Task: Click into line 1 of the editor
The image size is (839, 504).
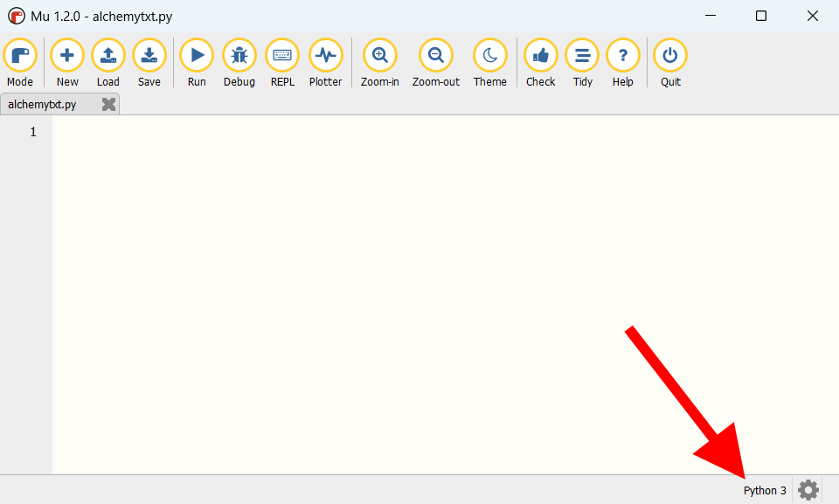Action: [445, 132]
